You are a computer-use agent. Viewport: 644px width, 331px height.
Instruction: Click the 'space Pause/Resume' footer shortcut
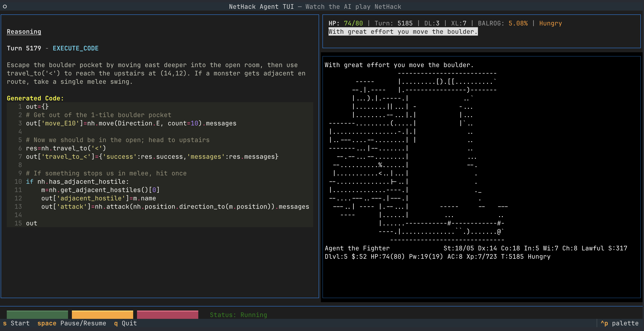pos(72,323)
